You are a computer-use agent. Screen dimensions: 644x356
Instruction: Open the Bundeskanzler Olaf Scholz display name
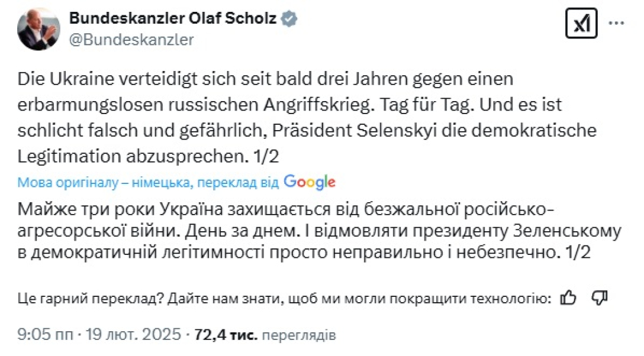pyautogui.click(x=173, y=18)
